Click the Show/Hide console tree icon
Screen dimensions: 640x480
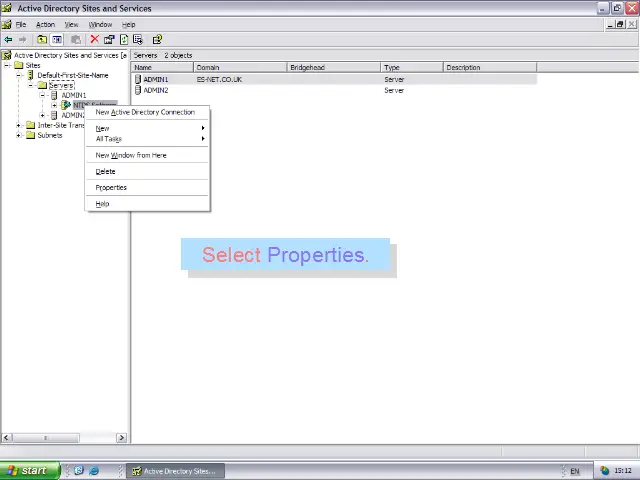point(57,40)
